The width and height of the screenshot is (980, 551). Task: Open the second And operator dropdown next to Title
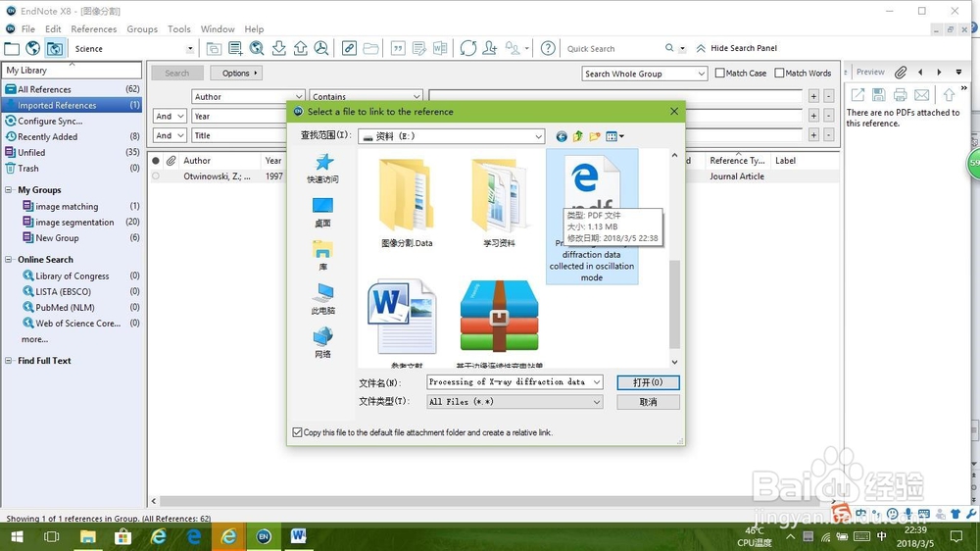[180, 135]
